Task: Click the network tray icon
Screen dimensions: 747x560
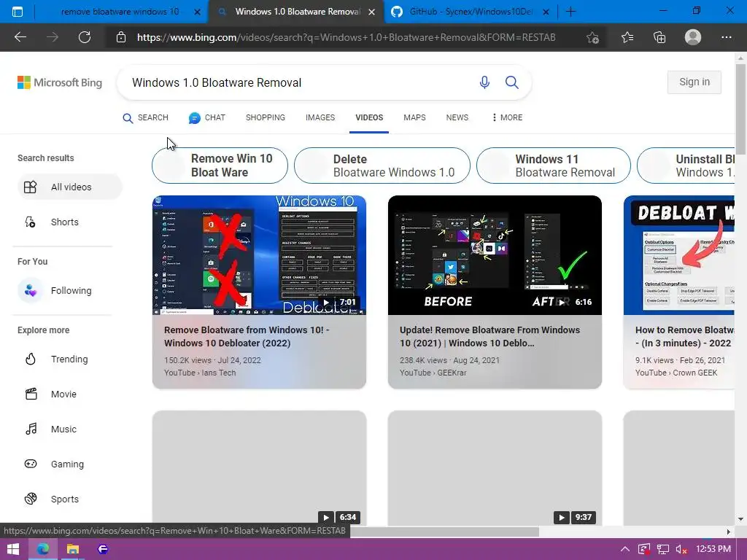Action: click(x=662, y=550)
